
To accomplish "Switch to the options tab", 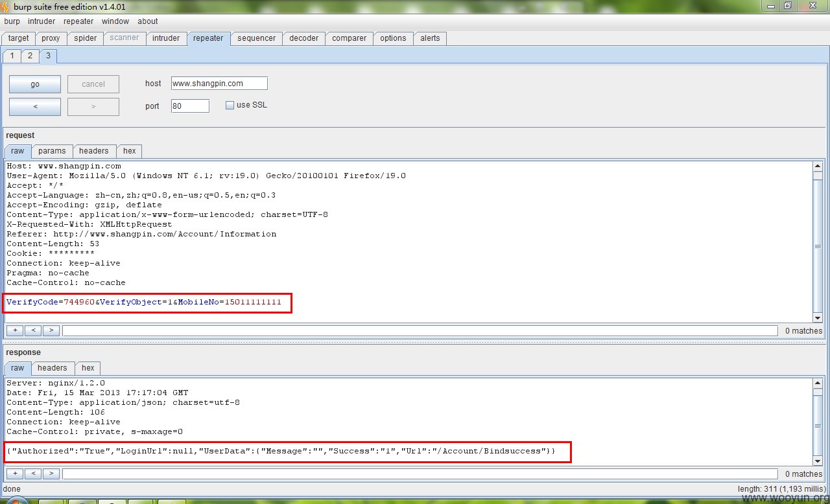I will (x=393, y=38).
